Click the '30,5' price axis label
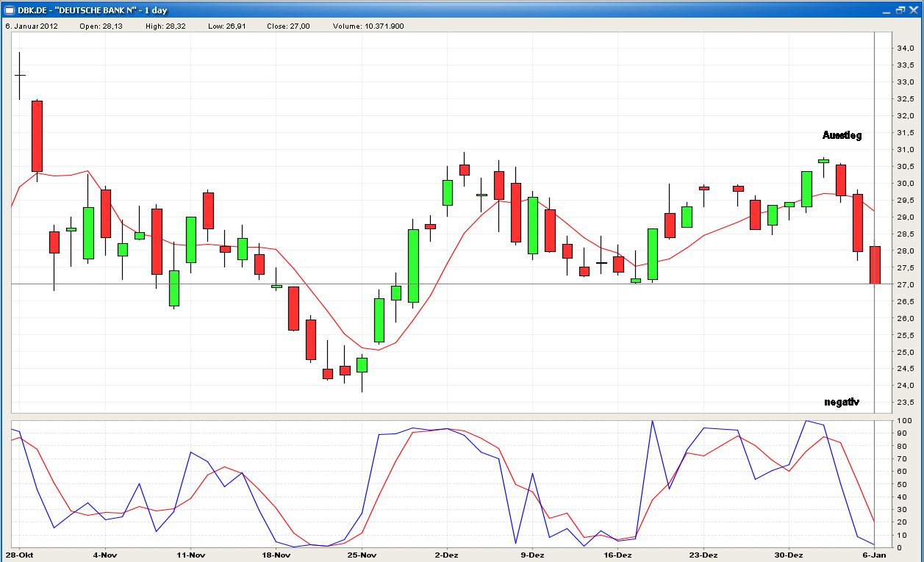Image resolution: width=924 pixels, height=562 pixels. [905, 167]
